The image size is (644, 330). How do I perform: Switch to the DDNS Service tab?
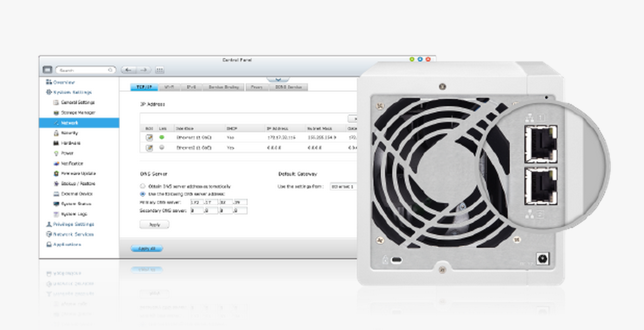(288, 87)
